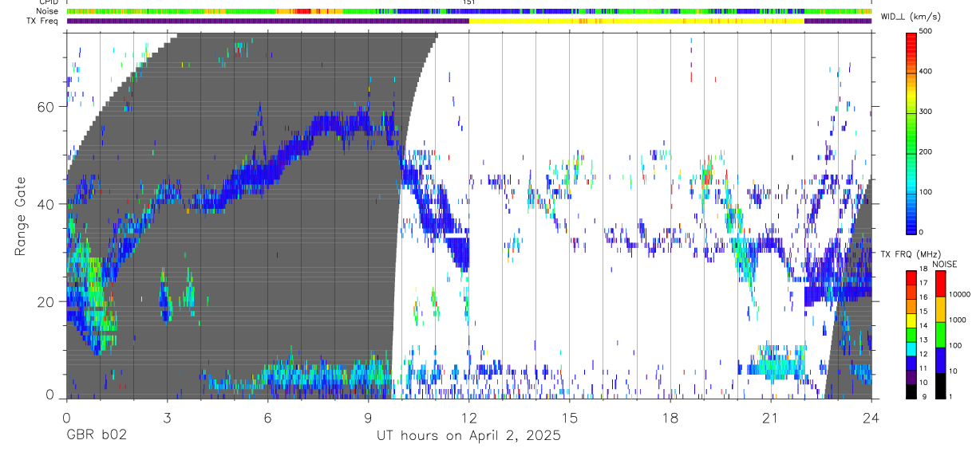Image resolution: width=980 pixels, height=452 pixels.
Task: Click the '10000' tick on the noise scale
Action: [959, 294]
